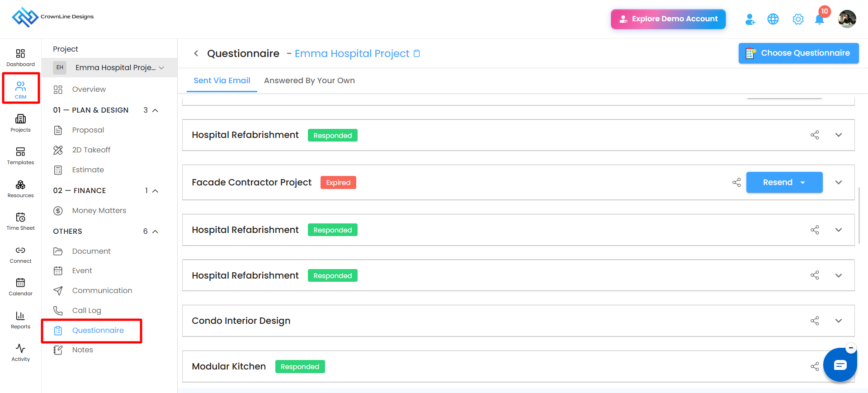Click the language globe icon
868x393 pixels.
(x=773, y=19)
